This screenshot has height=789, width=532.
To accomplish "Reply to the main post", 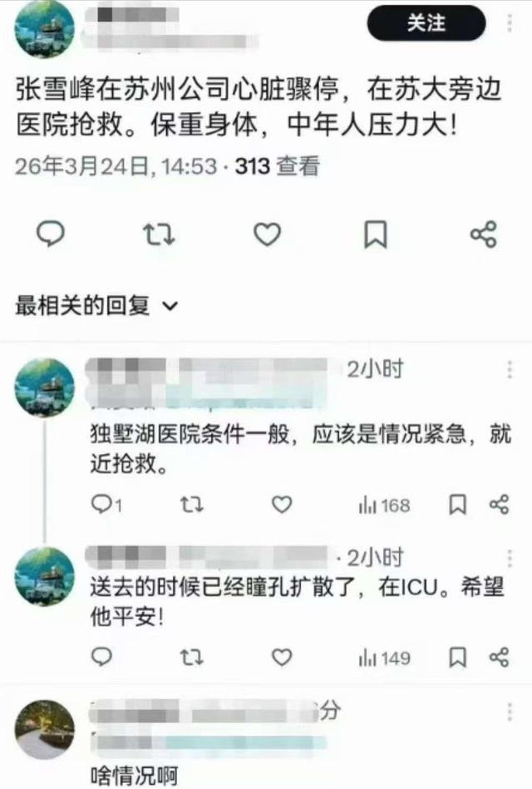I will pyautogui.click(x=51, y=234).
